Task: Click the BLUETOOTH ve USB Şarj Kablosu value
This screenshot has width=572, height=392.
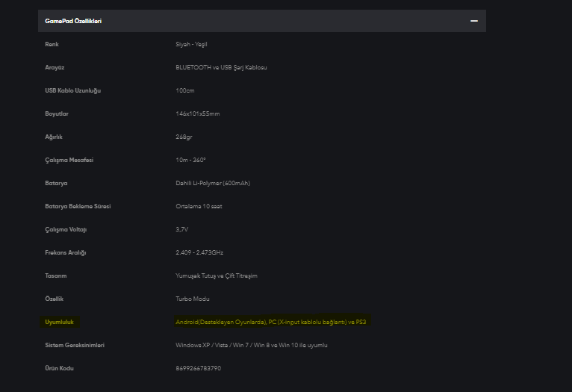Action: [221, 68]
